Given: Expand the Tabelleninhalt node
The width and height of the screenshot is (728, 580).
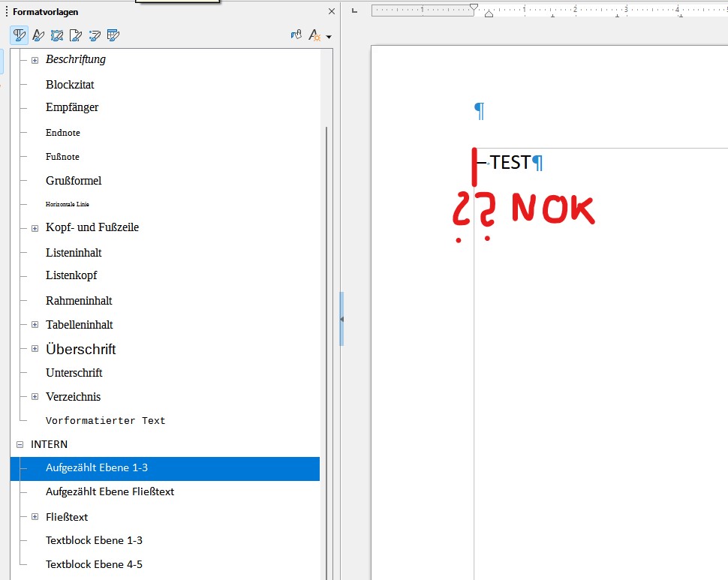Looking at the screenshot, I should pos(35,324).
